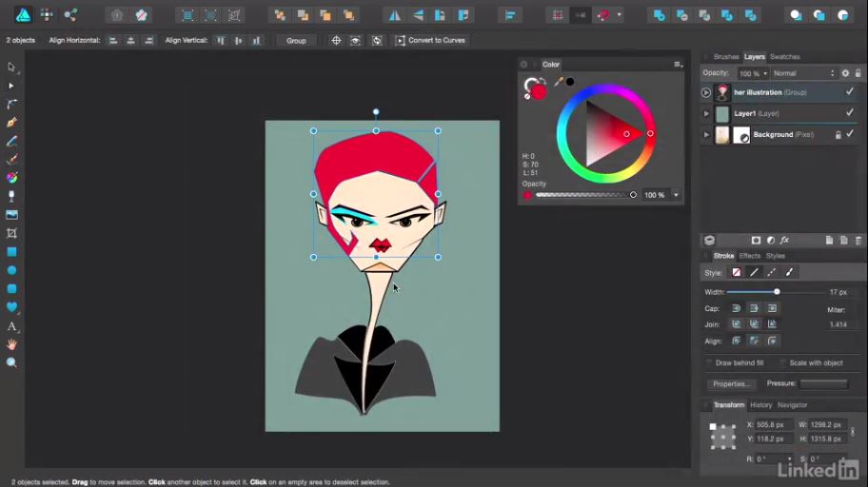Screen dimensions: 868x487
Task: Open stroke Properties... button
Action: [731, 383]
